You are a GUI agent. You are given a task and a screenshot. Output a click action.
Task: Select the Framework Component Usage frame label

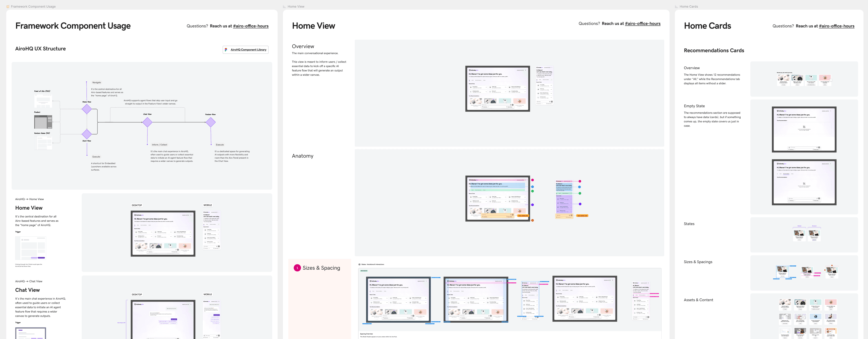[x=33, y=6]
